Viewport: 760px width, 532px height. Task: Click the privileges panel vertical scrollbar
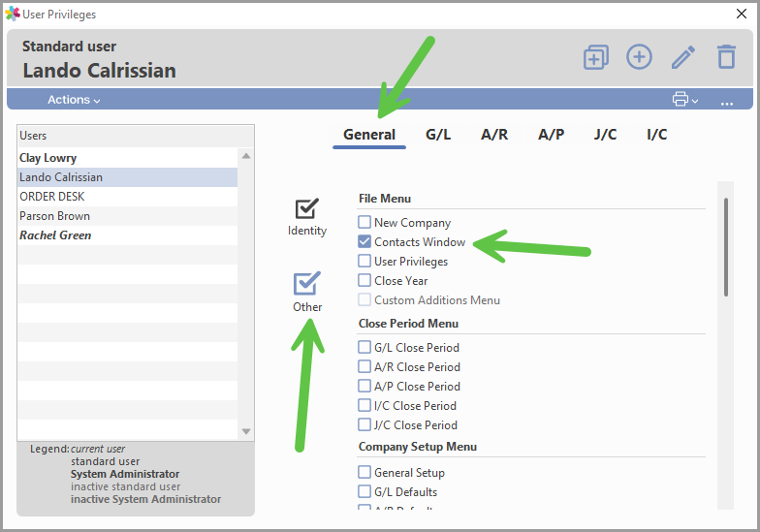pyautogui.click(x=725, y=246)
